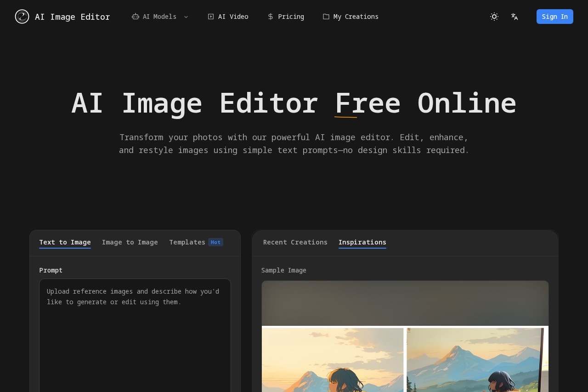Click the AI Video play icon
The width and height of the screenshot is (588, 392).
tap(210, 17)
